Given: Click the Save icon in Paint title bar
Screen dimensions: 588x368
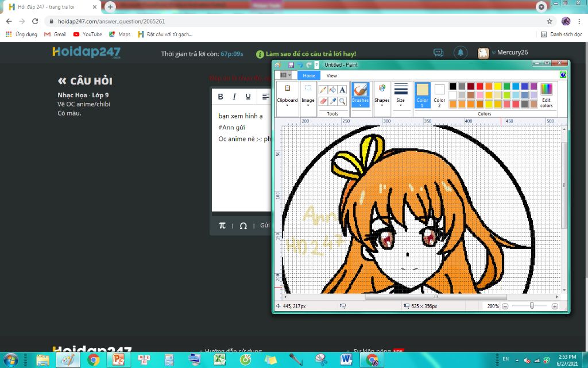Looking at the screenshot, I should coord(291,65).
